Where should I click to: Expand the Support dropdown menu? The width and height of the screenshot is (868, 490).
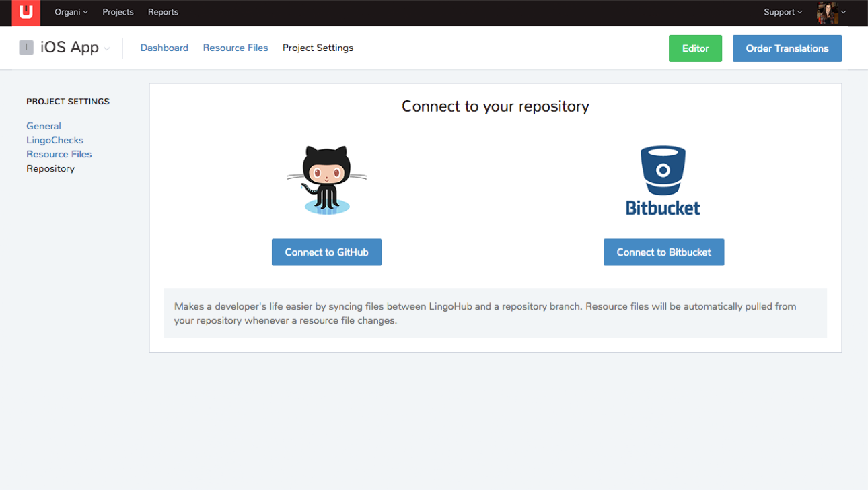pos(783,12)
